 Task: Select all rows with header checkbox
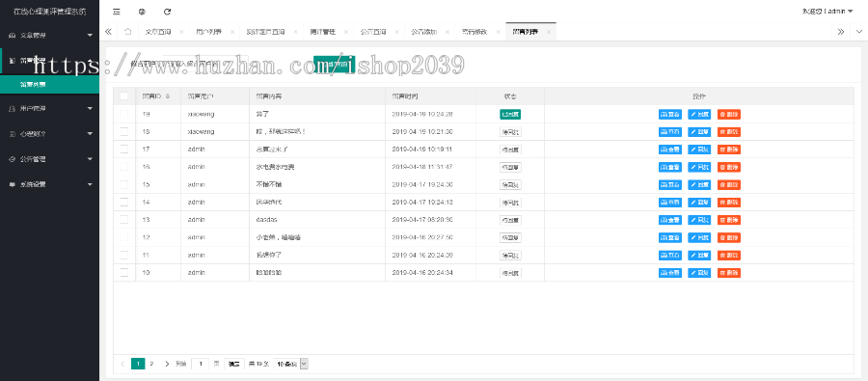(124, 96)
